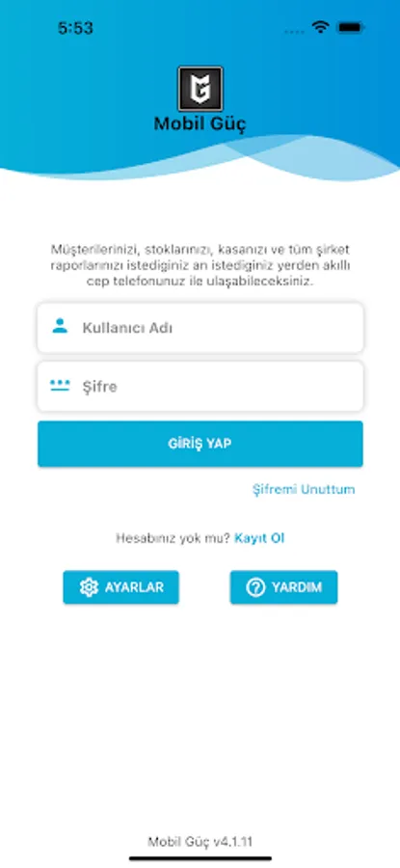Tap the Mobil Güç shield logo
Screen dimensions: 400x868
coord(200,89)
